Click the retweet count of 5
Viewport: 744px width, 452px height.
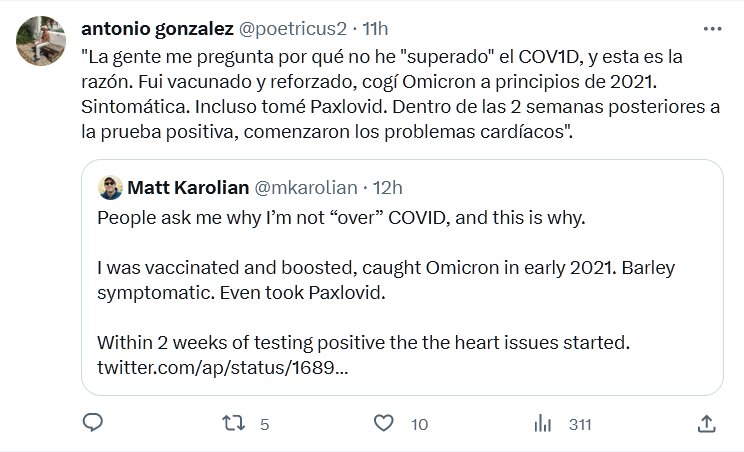point(264,424)
